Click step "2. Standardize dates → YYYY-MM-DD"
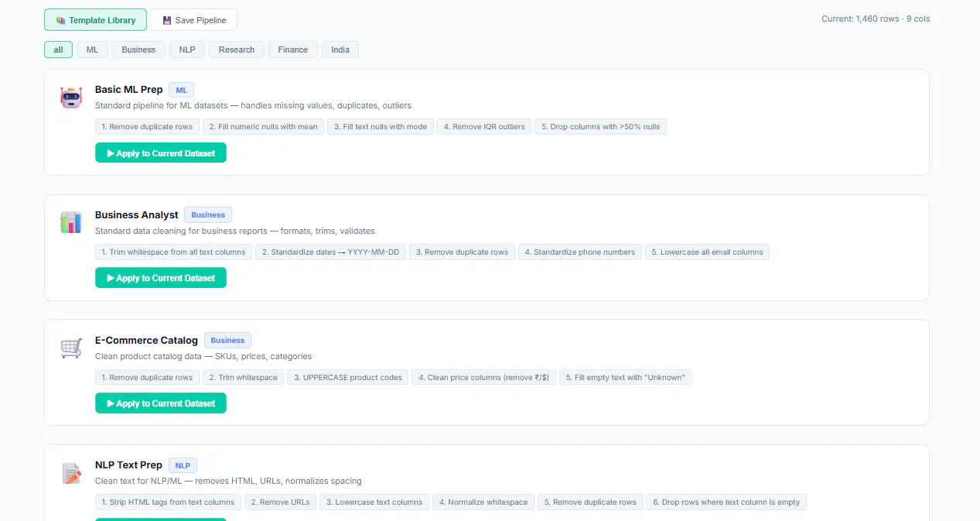Viewport: 980px width, 521px height. point(330,252)
